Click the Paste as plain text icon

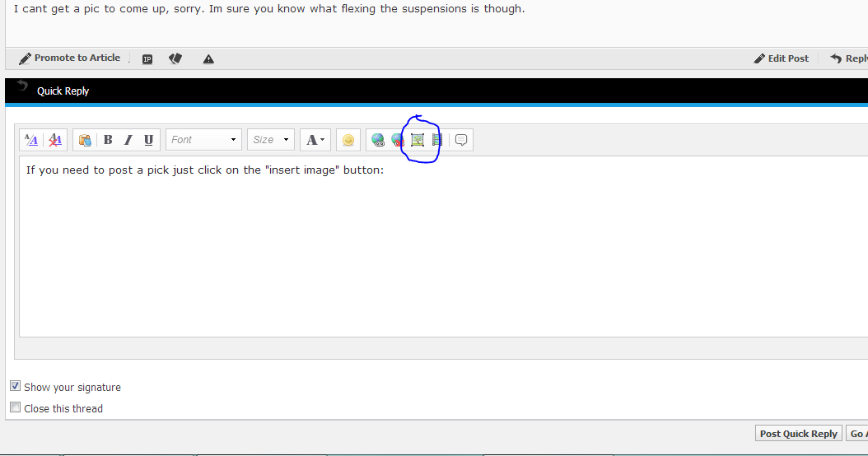pyautogui.click(x=85, y=140)
